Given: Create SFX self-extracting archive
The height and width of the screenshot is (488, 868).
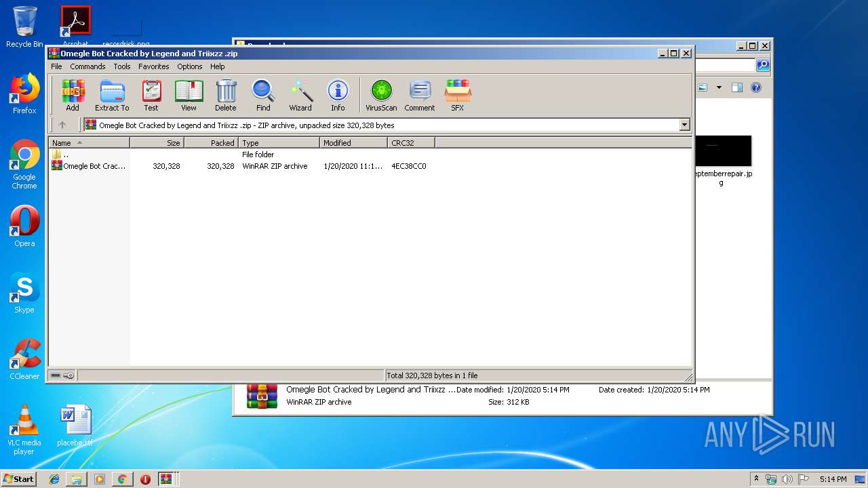Looking at the screenshot, I should pos(458,96).
